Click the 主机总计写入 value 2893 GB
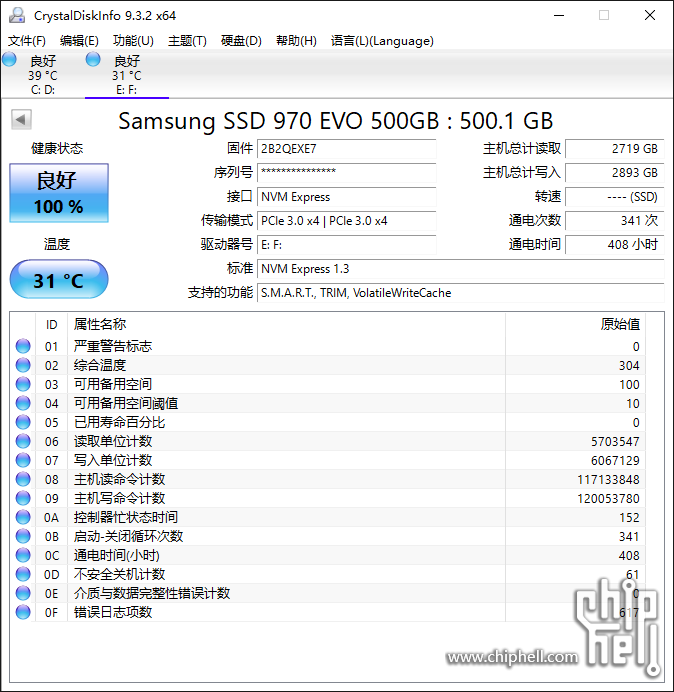Screen dimensions: 674x692 [614, 173]
